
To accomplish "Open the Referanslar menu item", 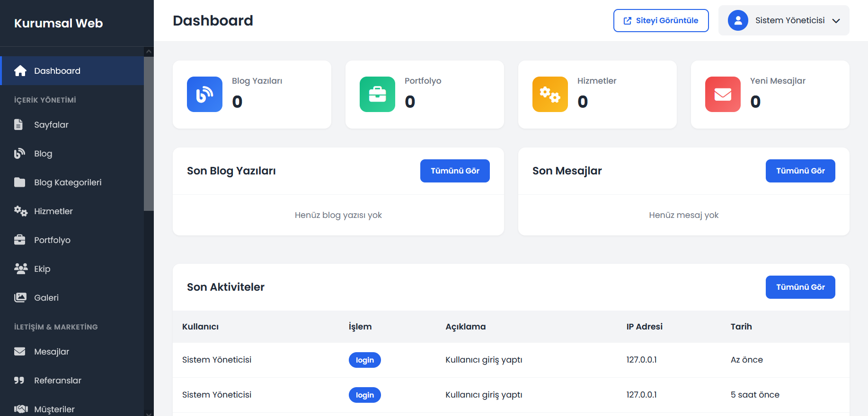I will pyautogui.click(x=72, y=381).
